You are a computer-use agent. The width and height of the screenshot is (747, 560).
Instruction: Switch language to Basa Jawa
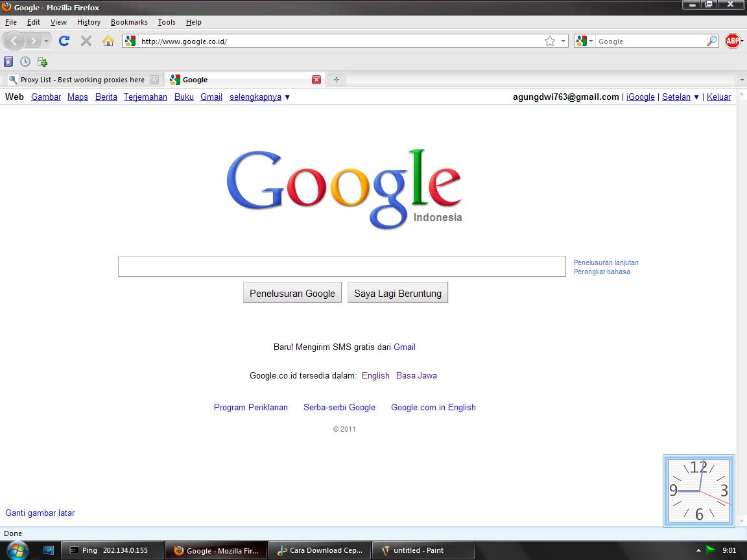click(416, 375)
